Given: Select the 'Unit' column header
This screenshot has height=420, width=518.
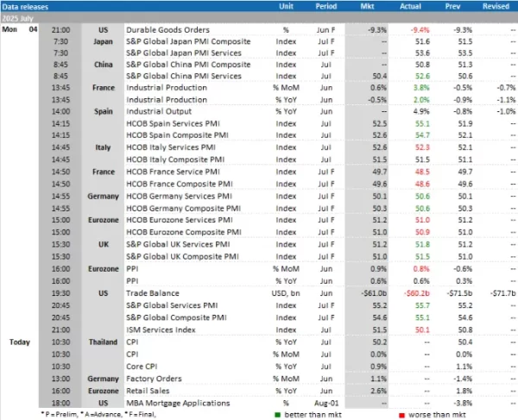Looking at the screenshot, I should click(x=286, y=6).
